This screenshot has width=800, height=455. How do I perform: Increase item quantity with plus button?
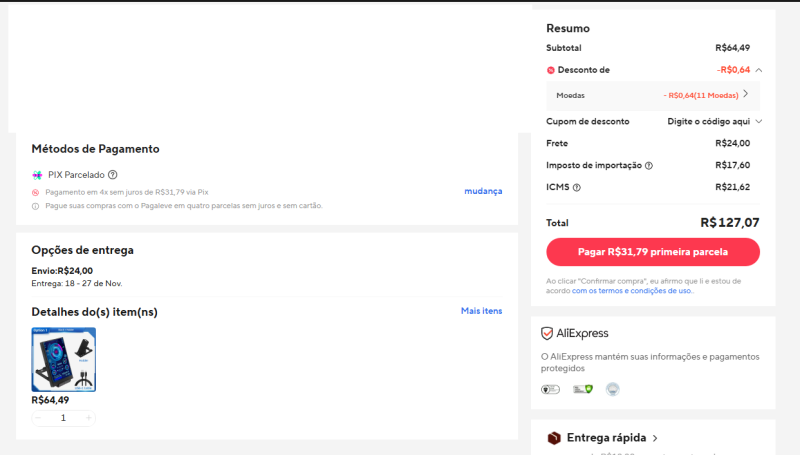tap(88, 418)
